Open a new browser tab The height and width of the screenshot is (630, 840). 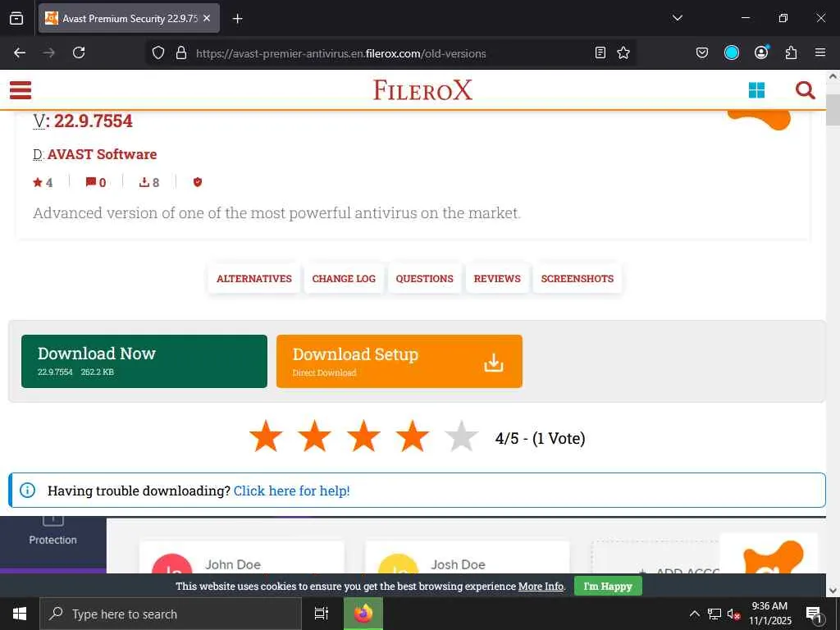[237, 19]
